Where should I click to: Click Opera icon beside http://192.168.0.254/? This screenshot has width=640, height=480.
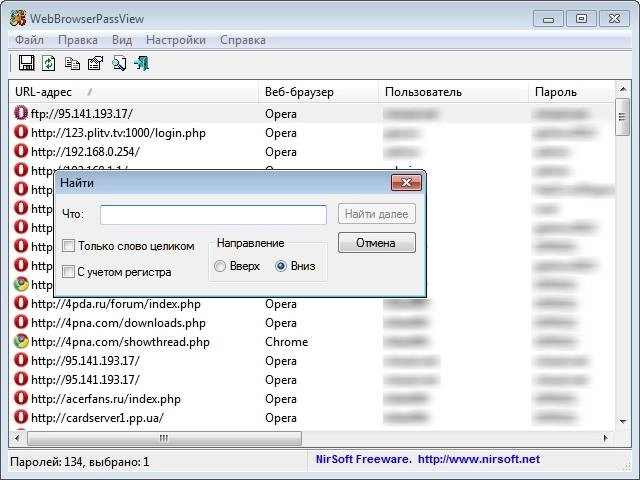[21, 151]
